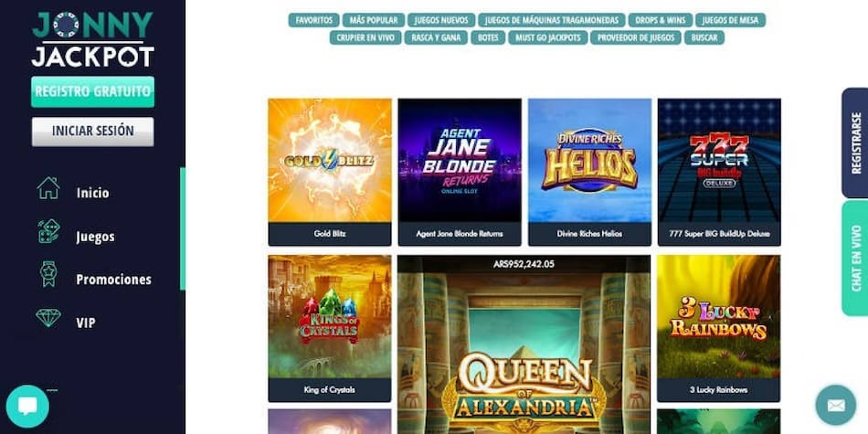The image size is (868, 434).
Task: Open the Proveedor de Juegos filter
Action: (636, 37)
